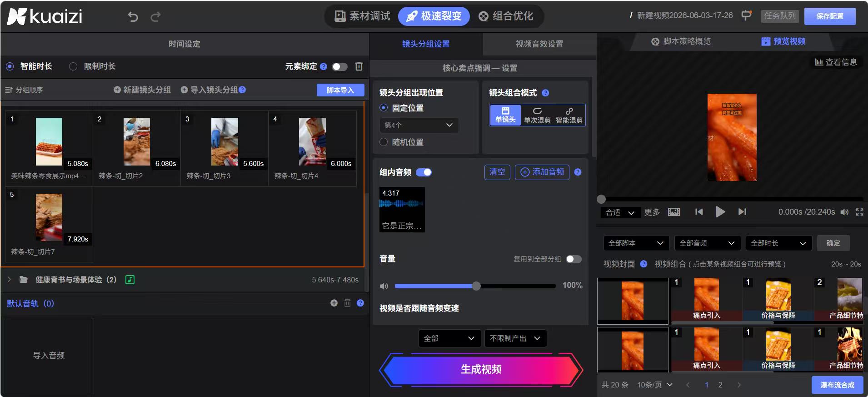Viewport: 868px width, 397px height.
Task: Click the help icon beside 视频封面
Action: pos(644,264)
